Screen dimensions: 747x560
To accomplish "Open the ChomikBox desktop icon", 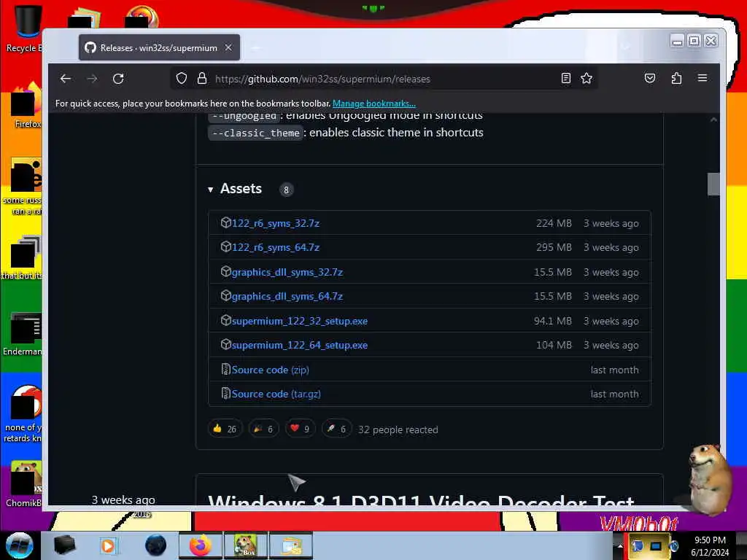I will coord(24,483).
